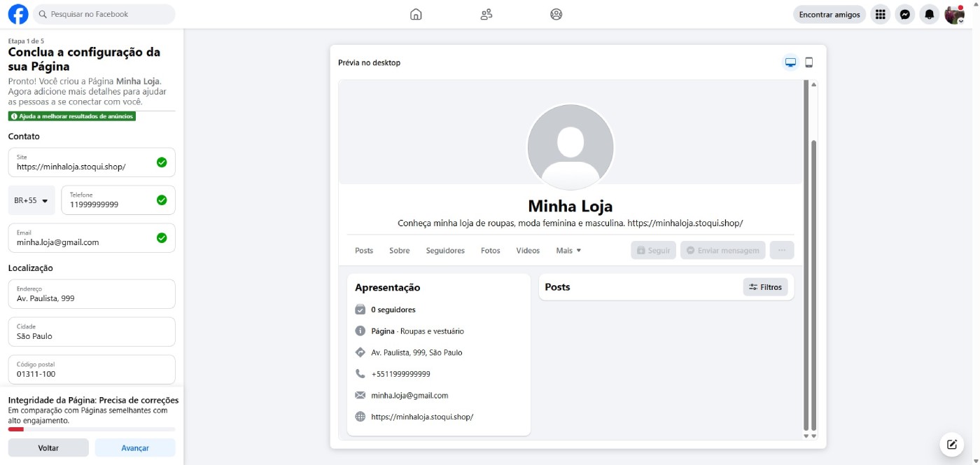Click the Facebook logo icon
This screenshot has width=980, height=465.
coord(18,14)
